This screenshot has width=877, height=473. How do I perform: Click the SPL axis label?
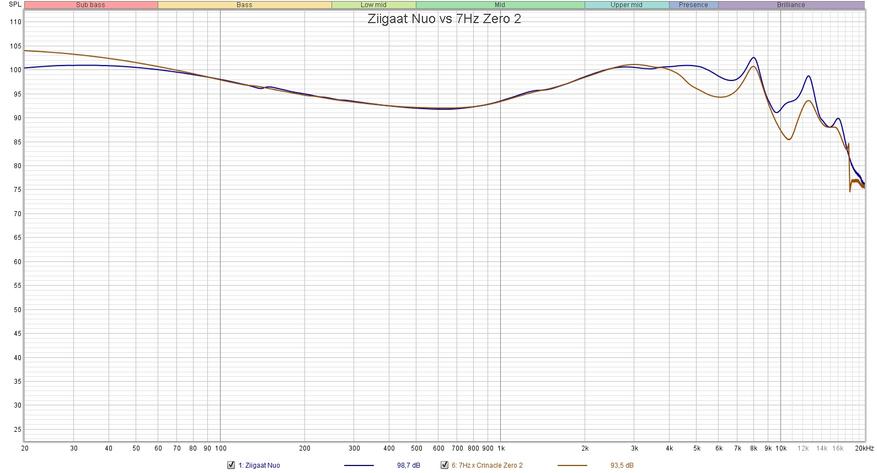(15, 4)
